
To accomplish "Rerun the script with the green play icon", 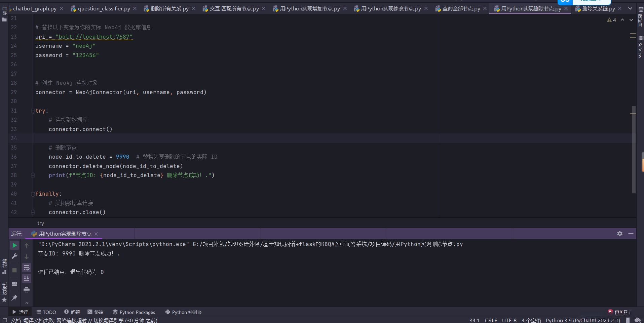I will click(14, 246).
